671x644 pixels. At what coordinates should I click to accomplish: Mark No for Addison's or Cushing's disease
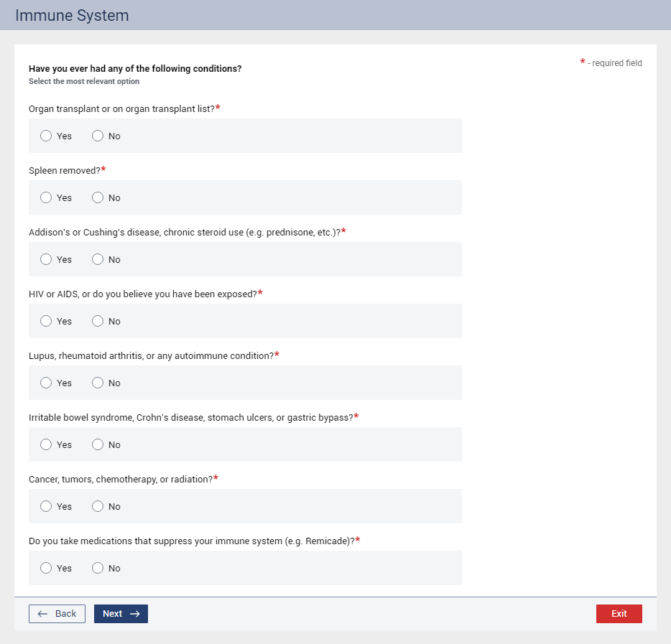[98, 259]
